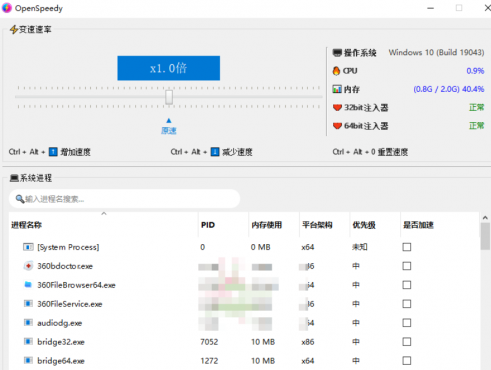
Task: Click the 64bit注入器 正常 status text
Action: [x=476, y=126]
